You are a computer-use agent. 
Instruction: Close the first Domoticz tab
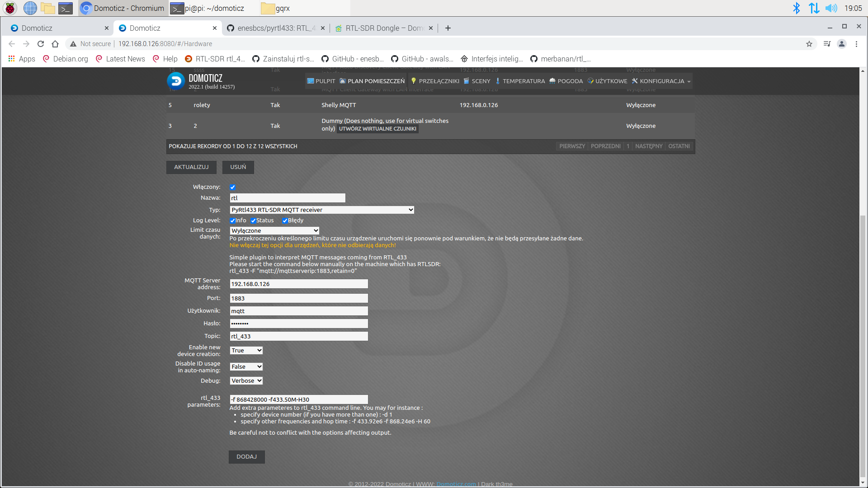click(x=107, y=28)
